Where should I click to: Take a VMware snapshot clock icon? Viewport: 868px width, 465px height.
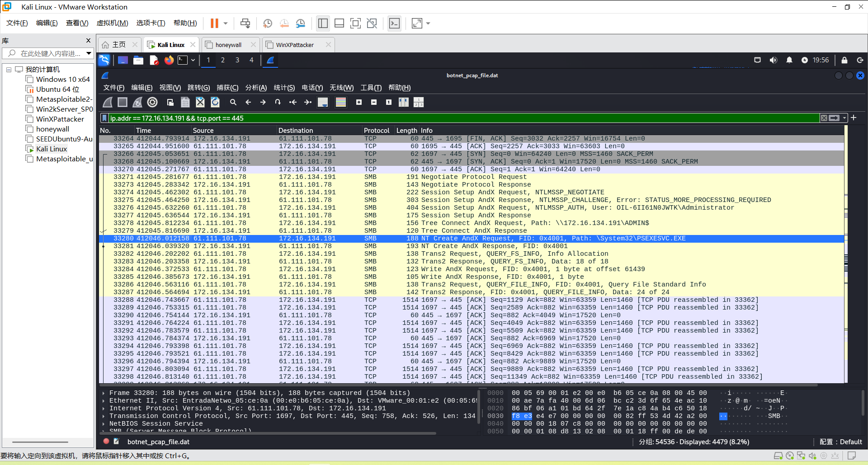(x=268, y=23)
